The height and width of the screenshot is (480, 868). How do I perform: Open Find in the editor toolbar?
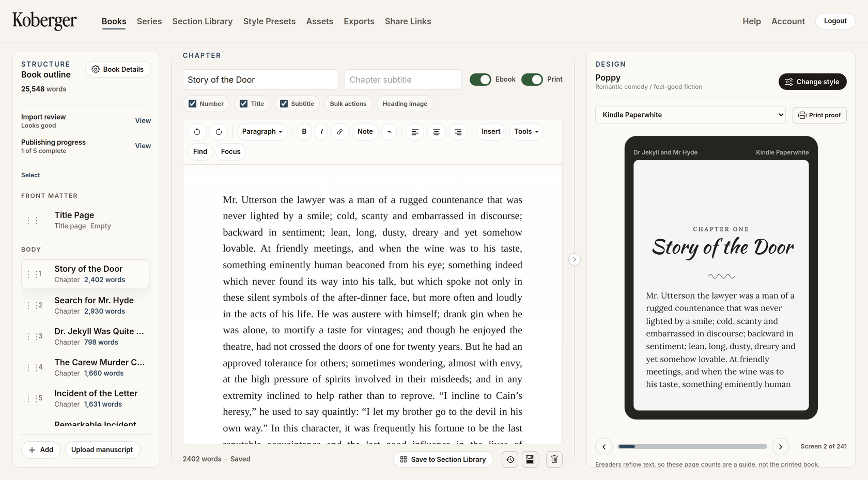point(200,152)
